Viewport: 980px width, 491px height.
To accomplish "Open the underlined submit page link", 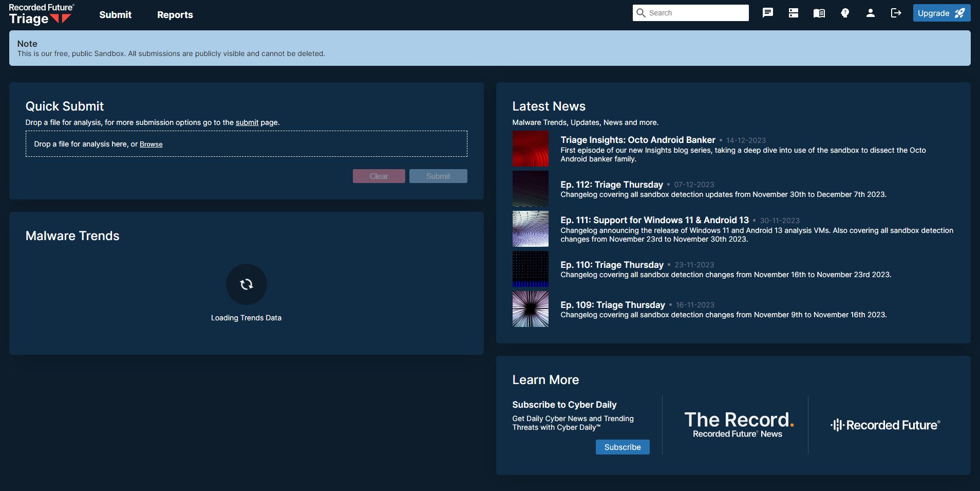I will (247, 122).
